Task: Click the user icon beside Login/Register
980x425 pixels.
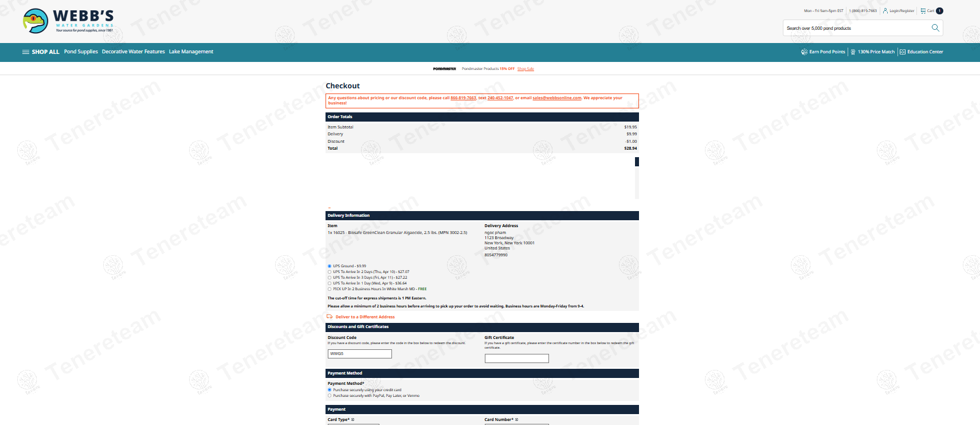Action: [885, 11]
